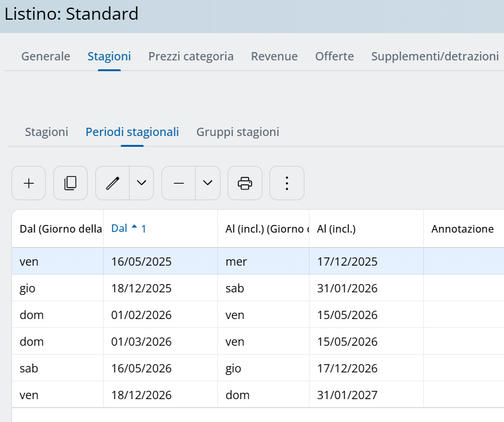Viewport: 504px width, 422px height.
Task: Go to the Revenue tab
Action: pos(274,56)
